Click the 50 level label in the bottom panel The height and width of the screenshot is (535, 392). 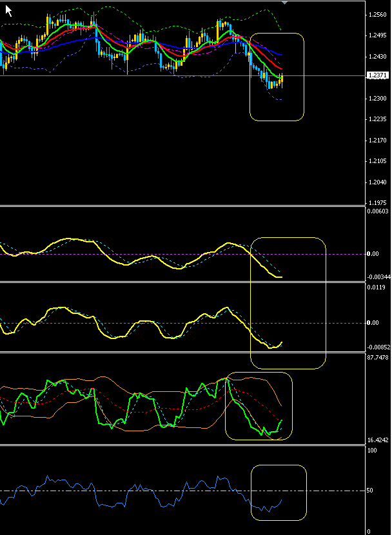(370, 491)
